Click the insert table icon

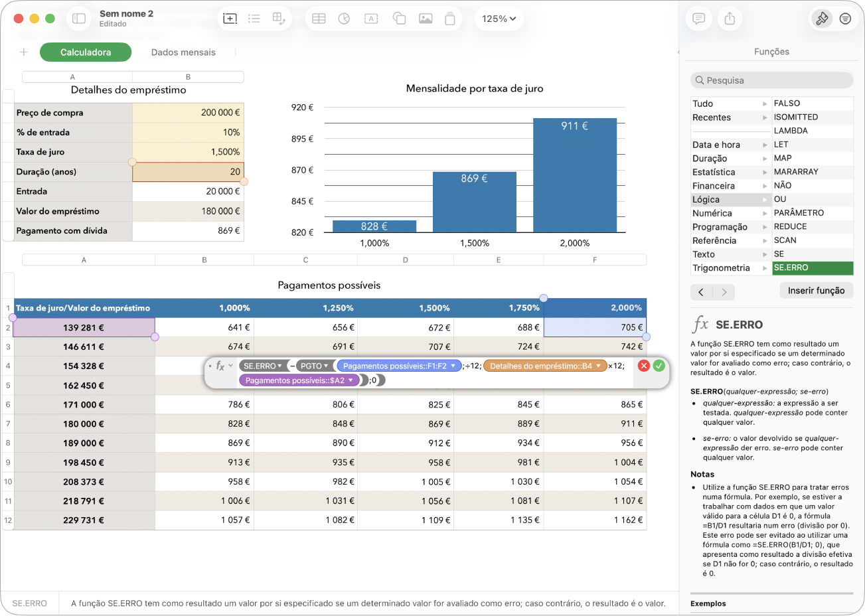(x=319, y=19)
